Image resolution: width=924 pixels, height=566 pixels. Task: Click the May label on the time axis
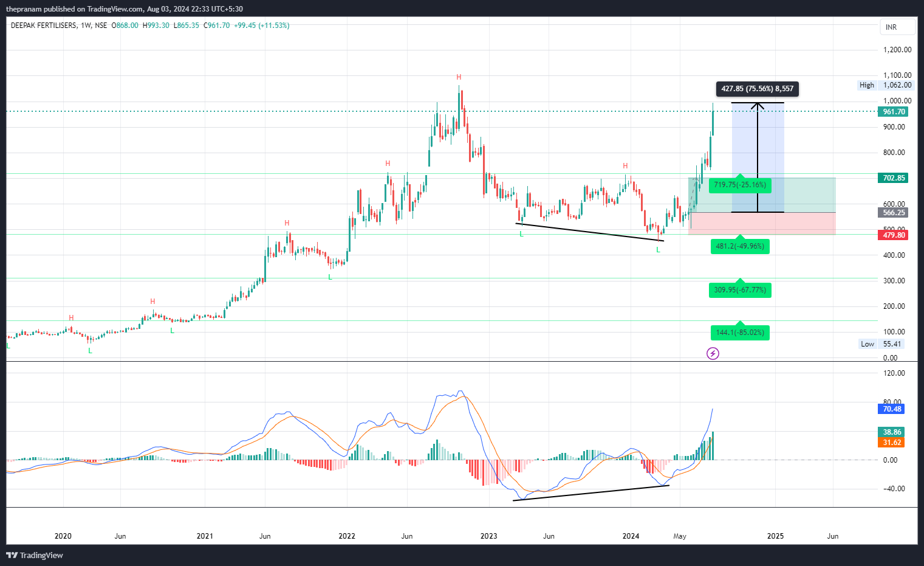tap(680, 536)
